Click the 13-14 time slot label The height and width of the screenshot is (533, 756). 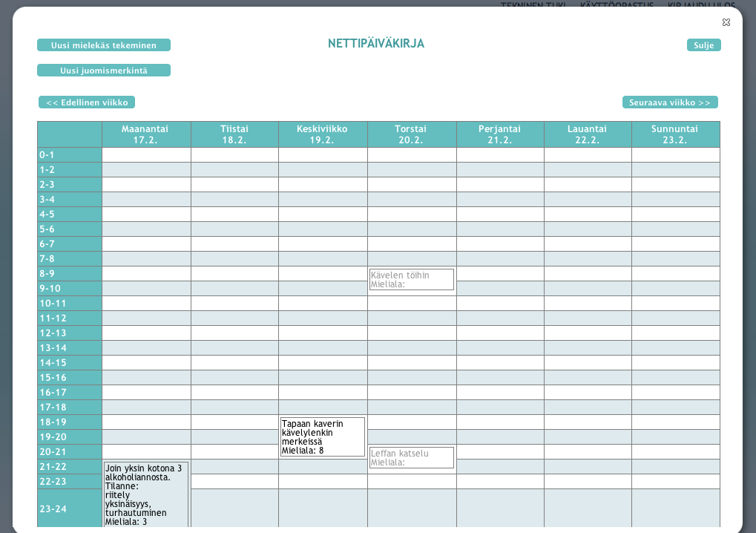tap(70, 347)
